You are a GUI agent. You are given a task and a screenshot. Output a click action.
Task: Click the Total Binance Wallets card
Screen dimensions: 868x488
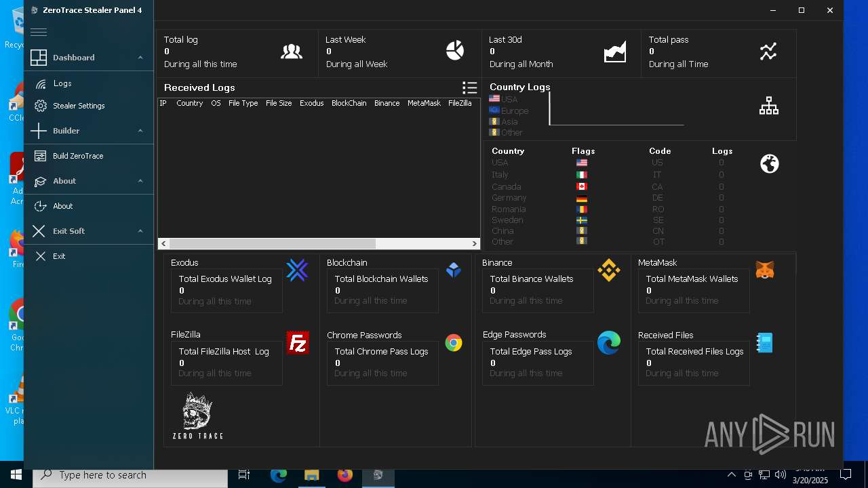click(x=538, y=290)
